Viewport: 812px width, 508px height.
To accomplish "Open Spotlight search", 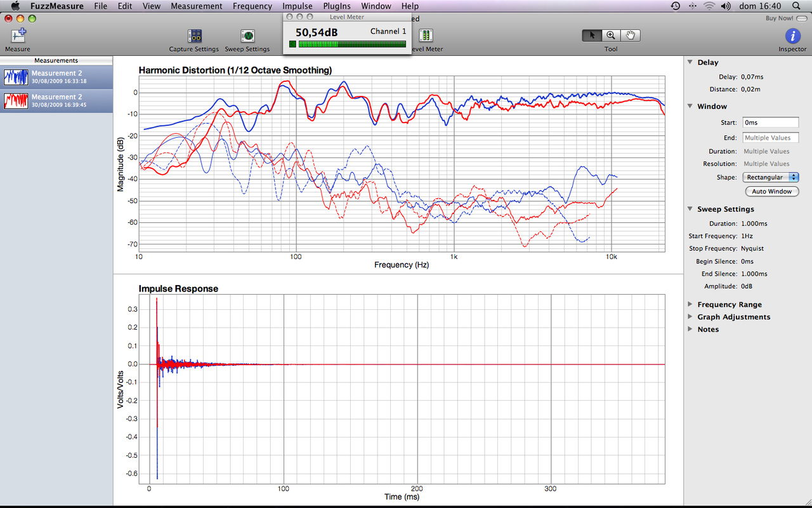I will pyautogui.click(x=796, y=6).
